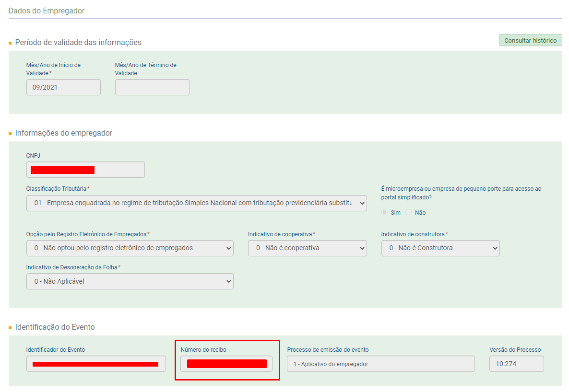Click the microempresa portal simplificado question text
The image size is (569, 392).
461,193
